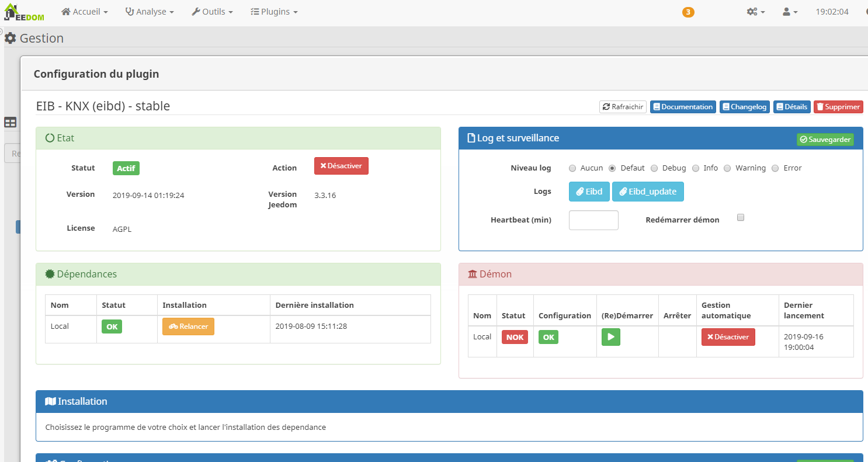
Task: Open the Outils menu
Action: point(212,12)
